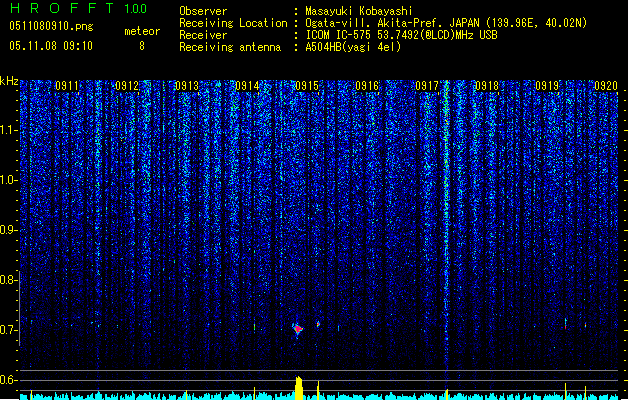Click the observer name Masayuki Kobayashi
629x400 pixels.
[359, 11]
